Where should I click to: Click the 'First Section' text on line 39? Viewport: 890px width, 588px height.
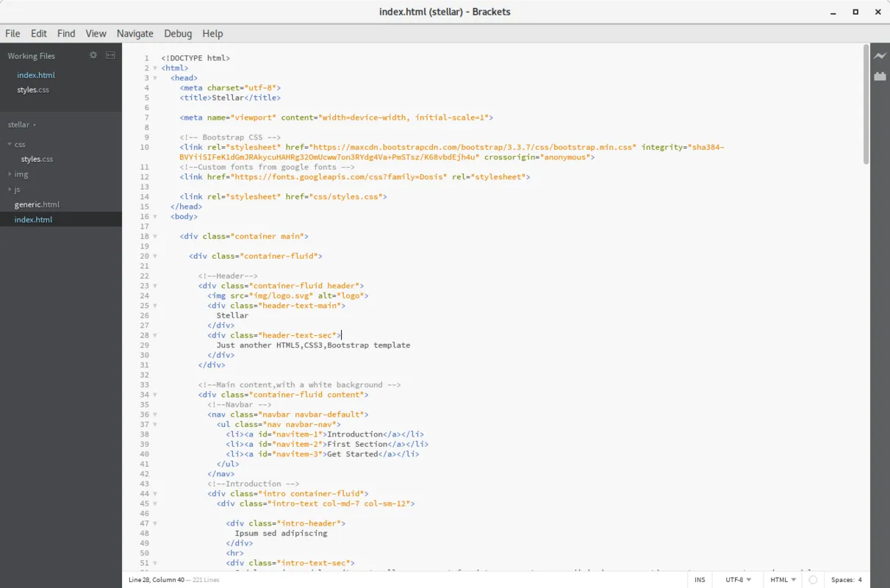pyautogui.click(x=357, y=444)
